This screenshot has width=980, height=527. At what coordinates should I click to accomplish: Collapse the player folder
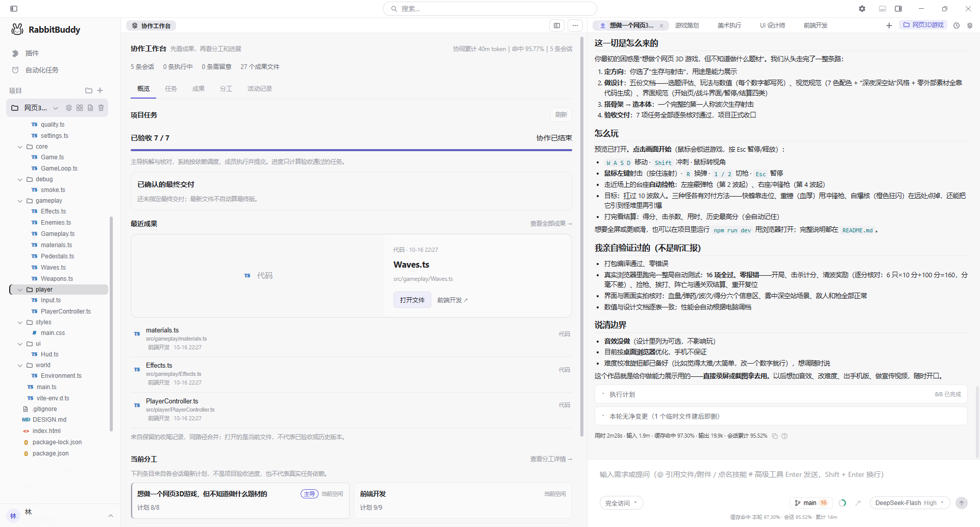pyautogui.click(x=20, y=290)
